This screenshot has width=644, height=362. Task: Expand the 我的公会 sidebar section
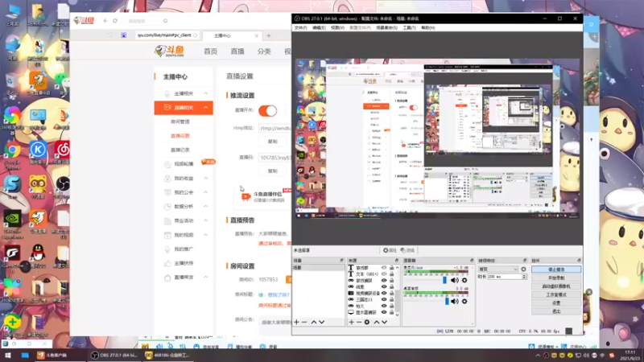206,192
